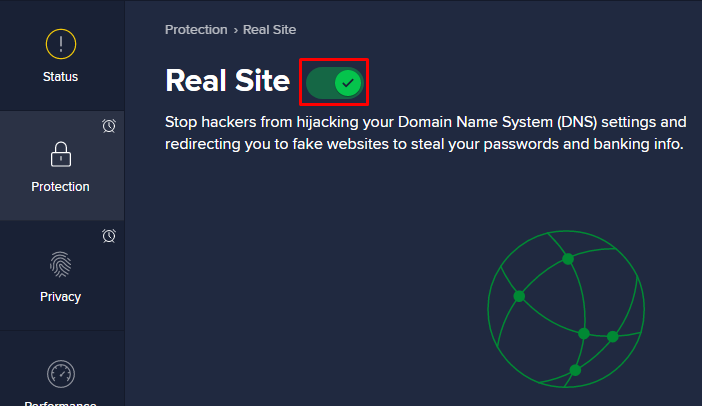Click the alarm clock badge on Protection
The height and width of the screenshot is (406, 702).
(109, 126)
